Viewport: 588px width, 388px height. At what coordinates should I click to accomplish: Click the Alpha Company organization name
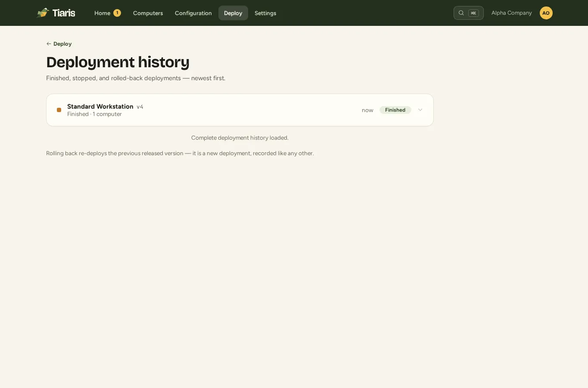[x=511, y=13]
